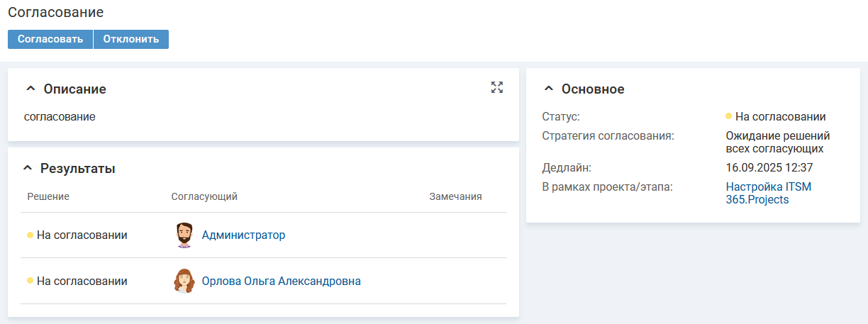Click the Ожидание решений всех согласующих value
Screen dimensions: 868x324
click(777, 142)
